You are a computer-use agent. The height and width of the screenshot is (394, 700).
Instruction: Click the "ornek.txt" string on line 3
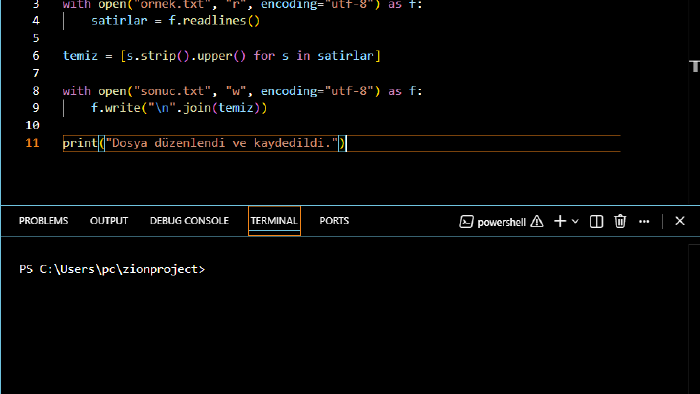coord(172,4)
